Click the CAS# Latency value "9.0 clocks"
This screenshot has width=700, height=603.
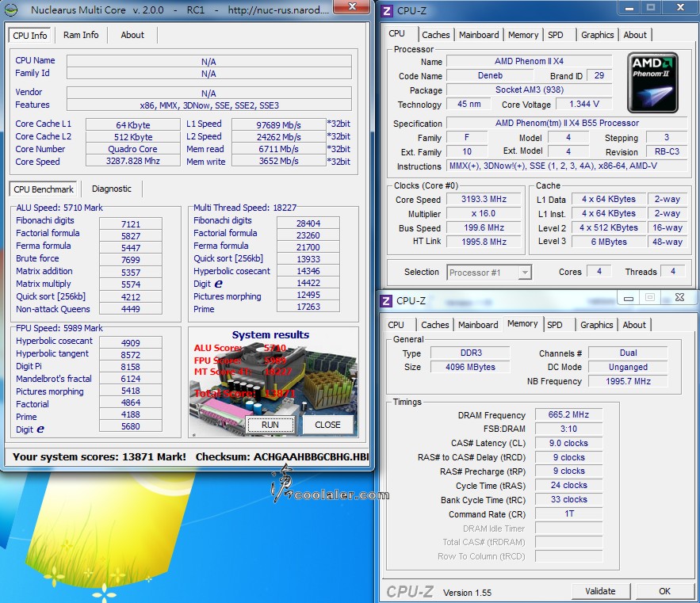pos(568,443)
